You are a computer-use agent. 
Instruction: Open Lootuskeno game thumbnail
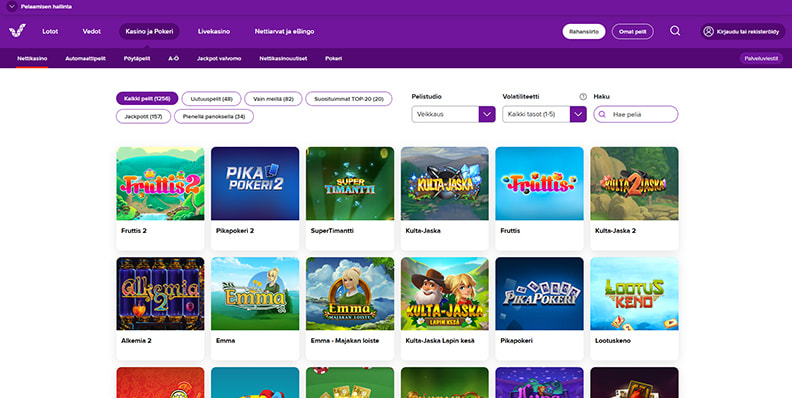tap(634, 294)
